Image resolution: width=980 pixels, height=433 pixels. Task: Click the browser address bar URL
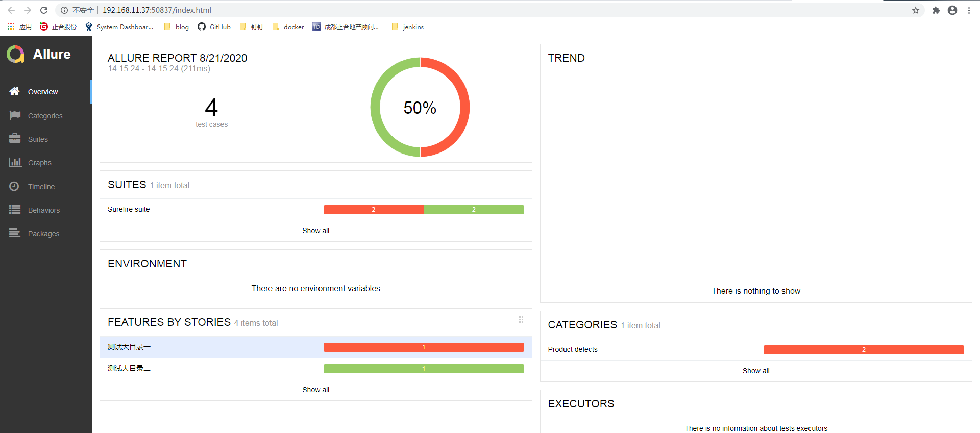[157, 10]
